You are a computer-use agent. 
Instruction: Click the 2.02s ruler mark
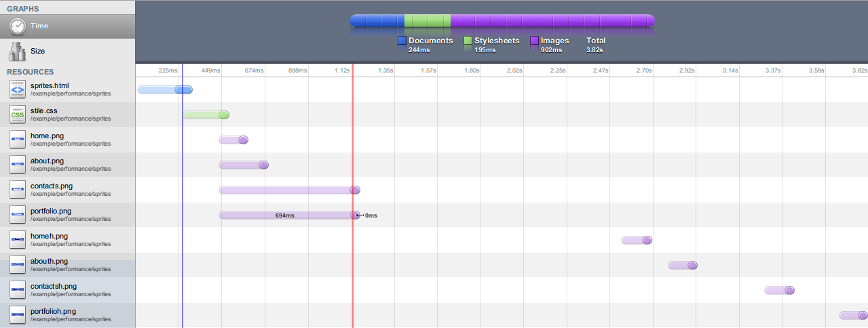pos(514,70)
